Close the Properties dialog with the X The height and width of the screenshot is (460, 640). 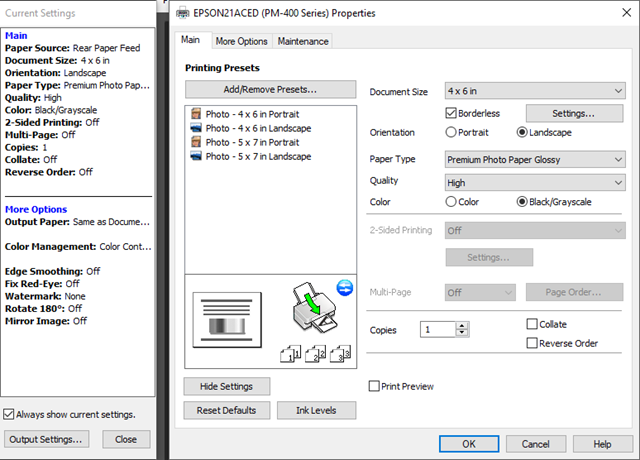pos(627,13)
